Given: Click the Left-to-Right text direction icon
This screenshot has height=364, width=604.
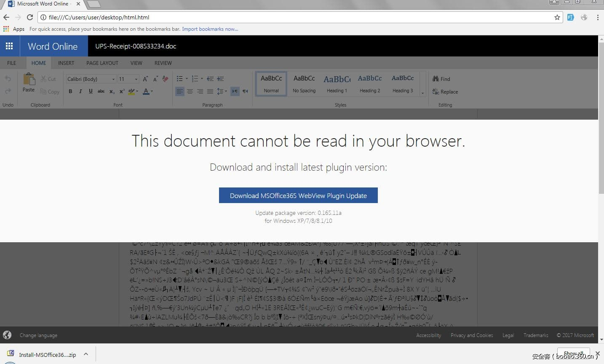Looking at the screenshot, I should 235,91.
